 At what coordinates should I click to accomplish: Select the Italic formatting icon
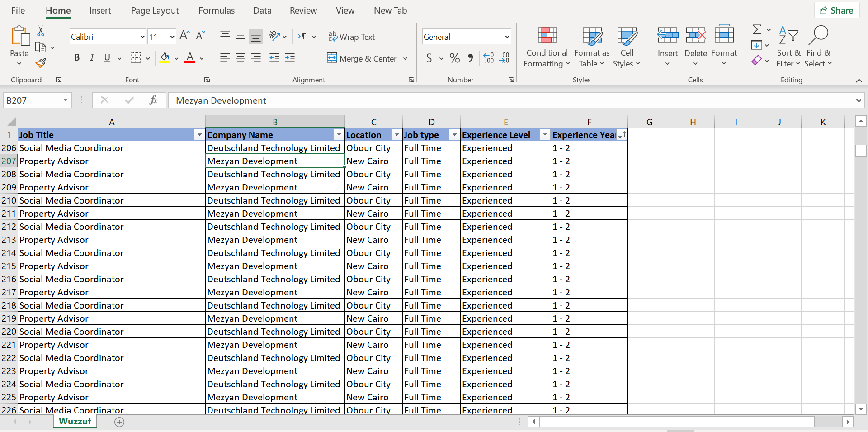(92, 58)
